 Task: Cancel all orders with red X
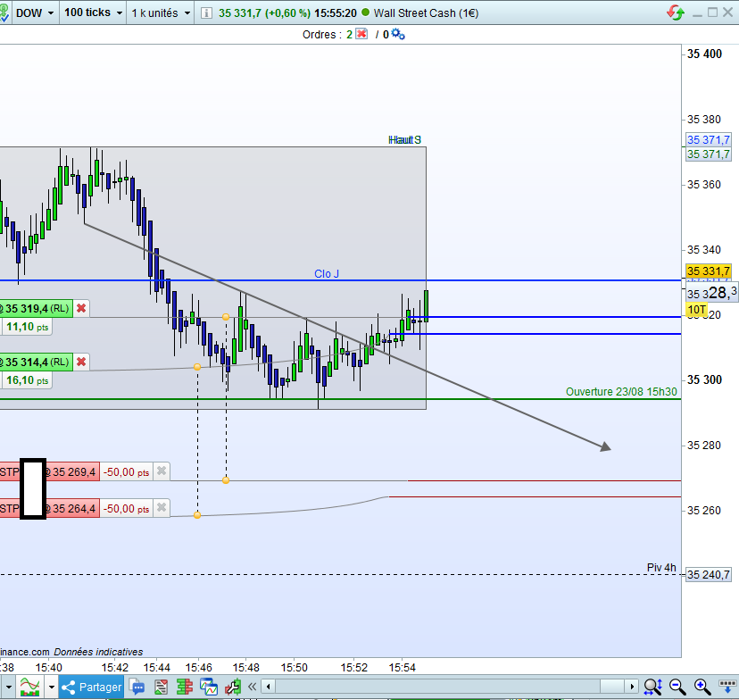click(x=361, y=34)
